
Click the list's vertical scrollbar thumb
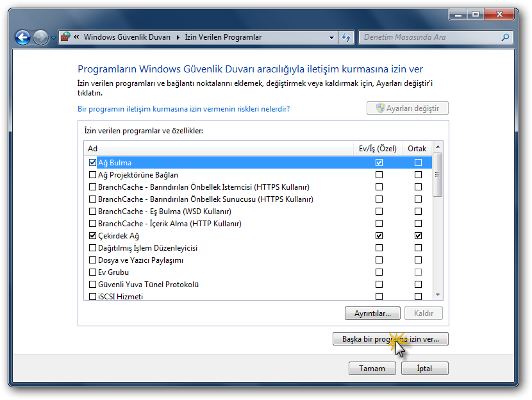[x=438, y=174]
